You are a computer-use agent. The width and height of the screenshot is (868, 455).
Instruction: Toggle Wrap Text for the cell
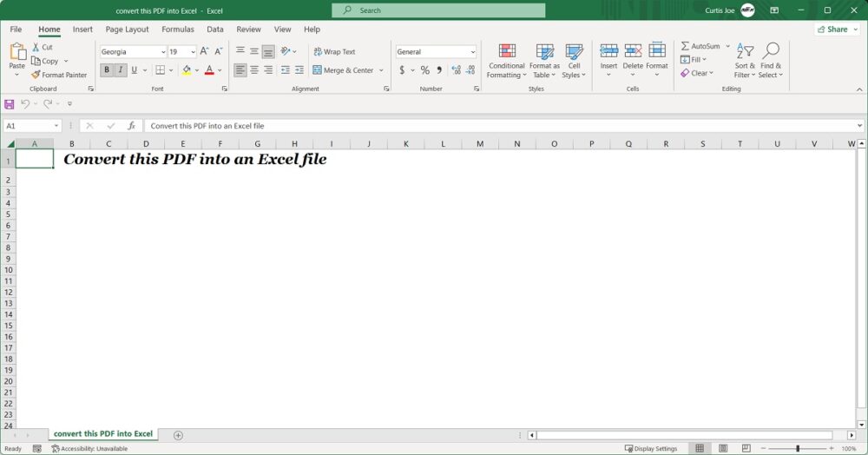pos(334,52)
